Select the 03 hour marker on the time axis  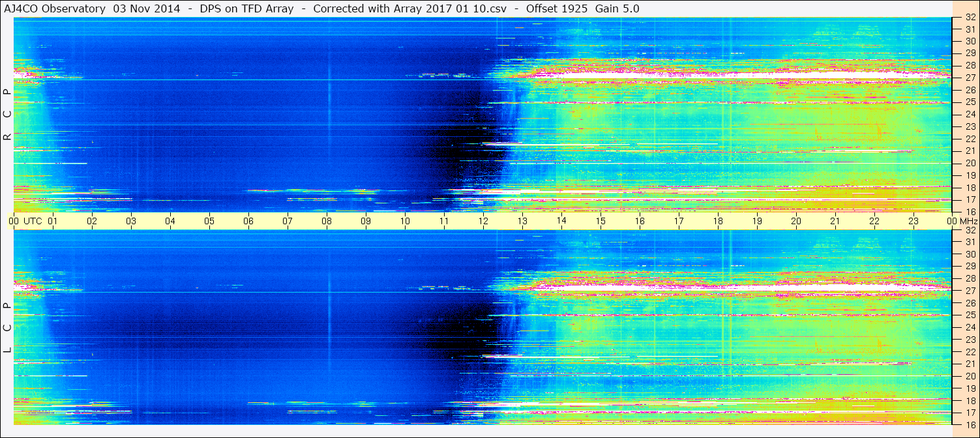(131, 222)
